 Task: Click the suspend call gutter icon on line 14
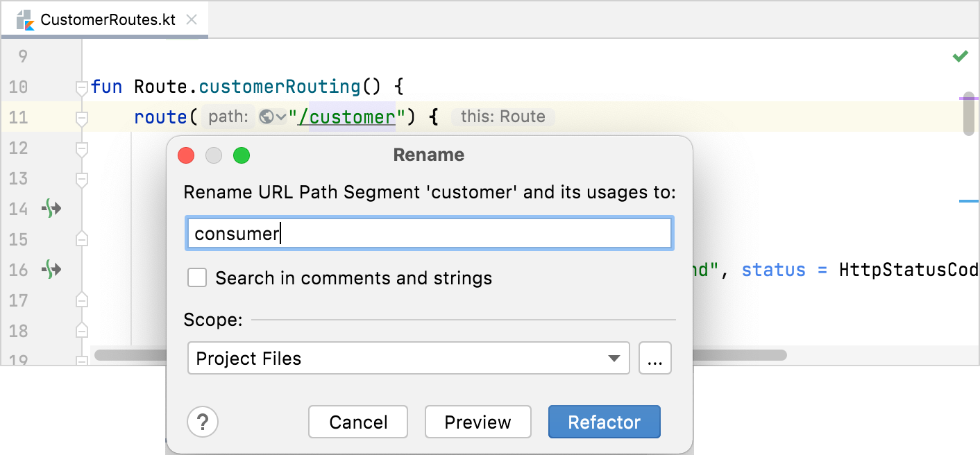[52, 208]
